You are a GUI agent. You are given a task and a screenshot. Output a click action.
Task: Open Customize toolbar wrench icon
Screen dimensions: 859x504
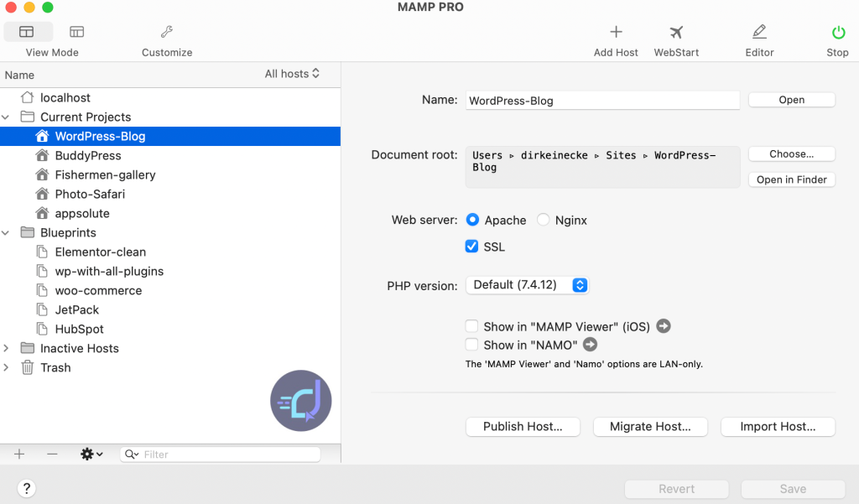(x=167, y=32)
